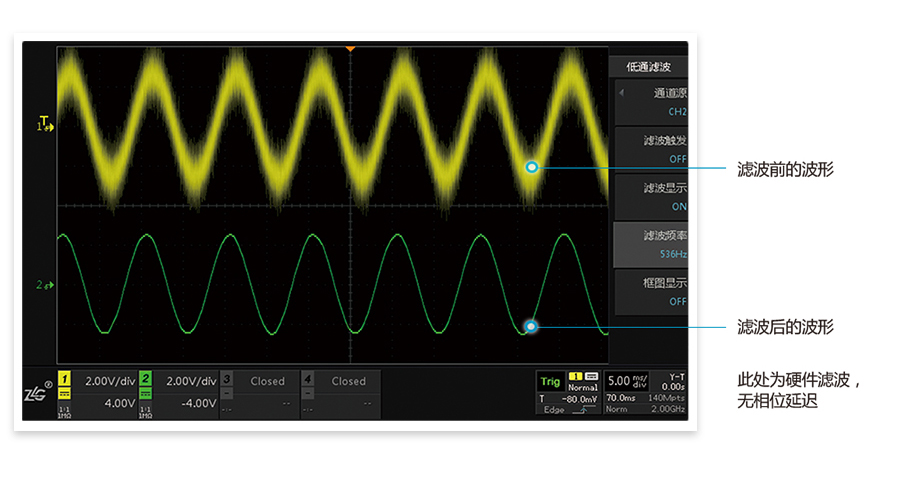The width and height of the screenshot is (900, 480).
Task: Toggle 滤波触发 OFF setting
Action: 651,149
